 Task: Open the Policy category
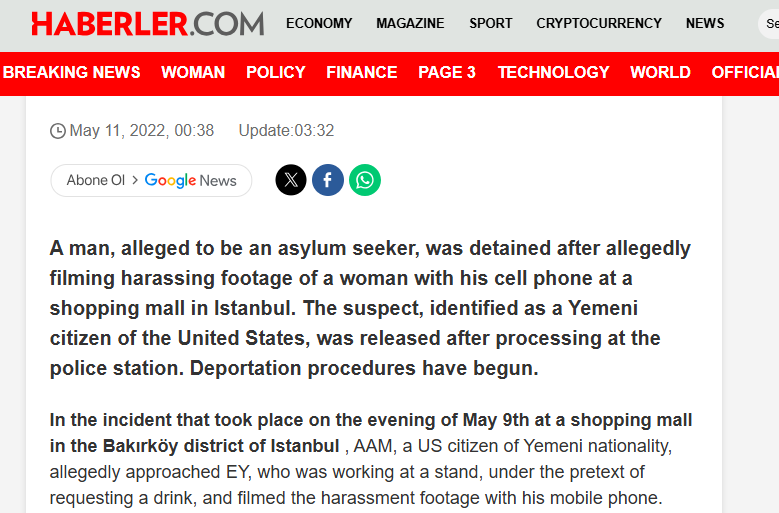point(276,72)
